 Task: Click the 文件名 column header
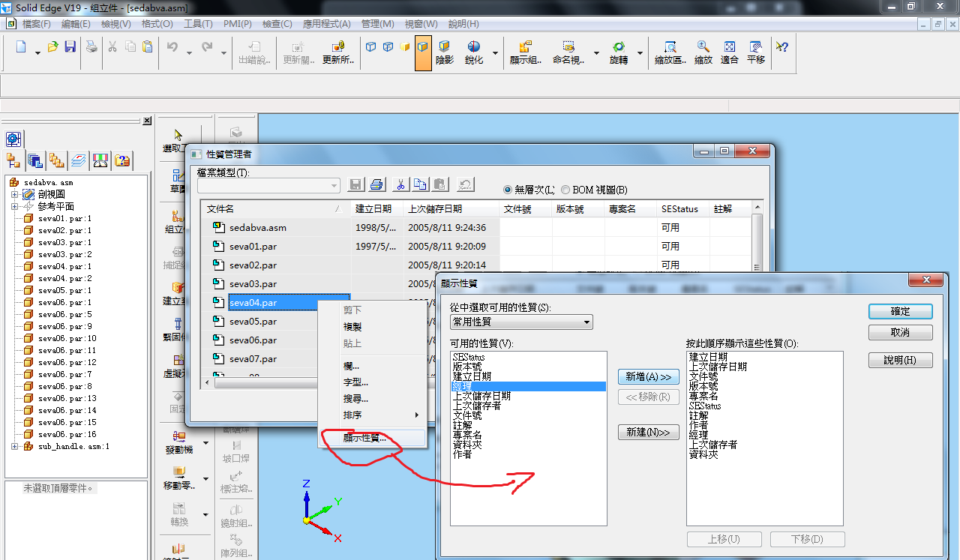click(275, 209)
